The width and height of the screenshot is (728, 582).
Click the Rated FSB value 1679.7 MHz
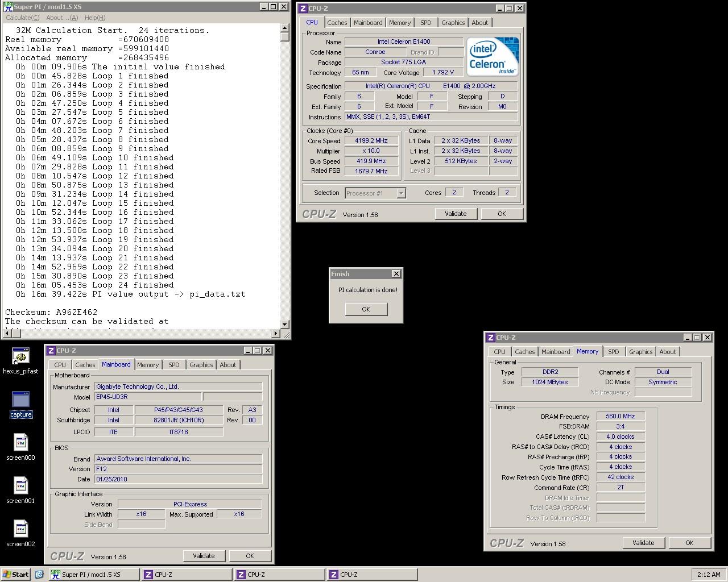(371, 171)
